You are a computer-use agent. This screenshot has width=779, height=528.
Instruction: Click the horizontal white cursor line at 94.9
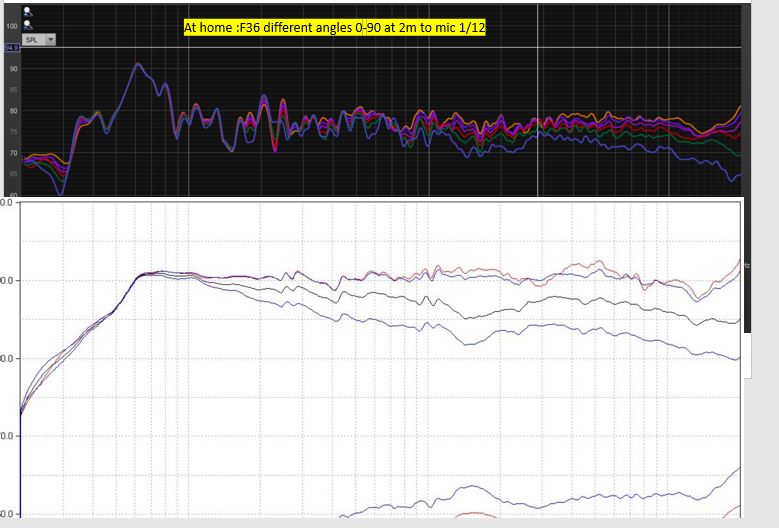400,47
